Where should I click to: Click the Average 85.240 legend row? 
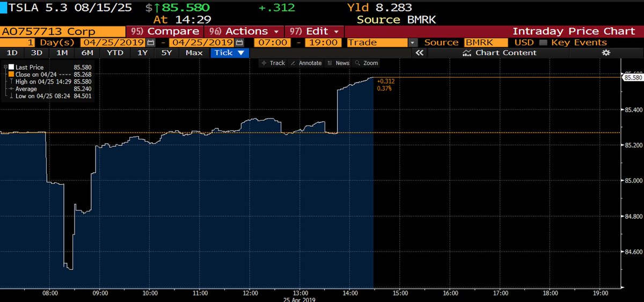tap(51, 89)
